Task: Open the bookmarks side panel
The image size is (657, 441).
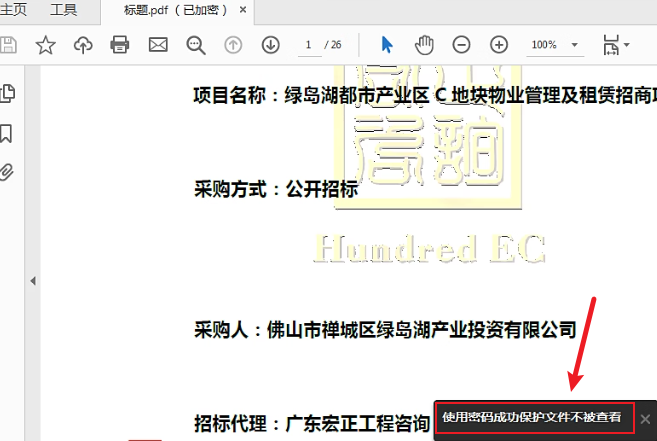Action: [6, 134]
